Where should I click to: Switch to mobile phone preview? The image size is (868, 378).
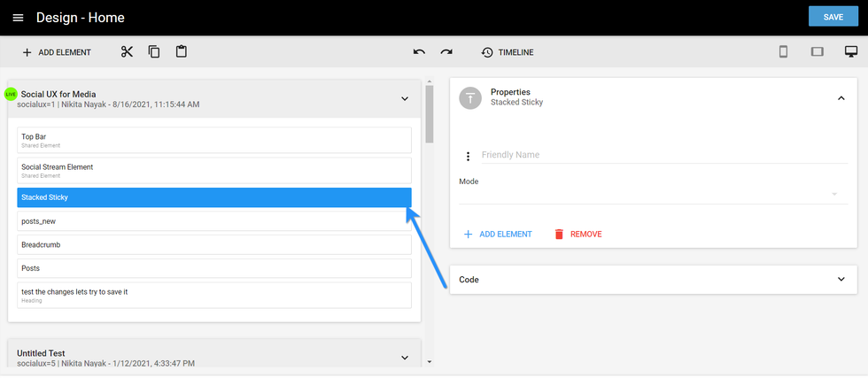tap(783, 52)
